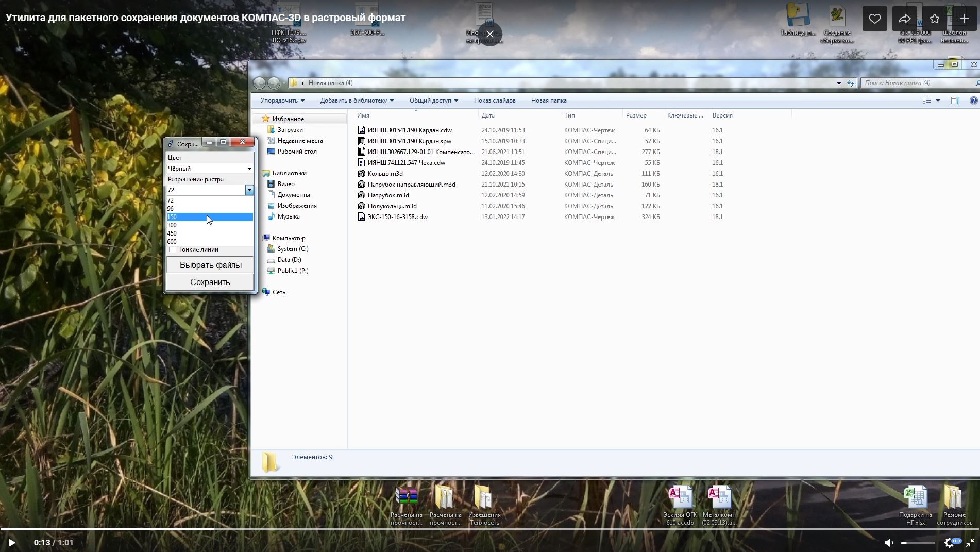Click the share arrow icon

point(904,19)
